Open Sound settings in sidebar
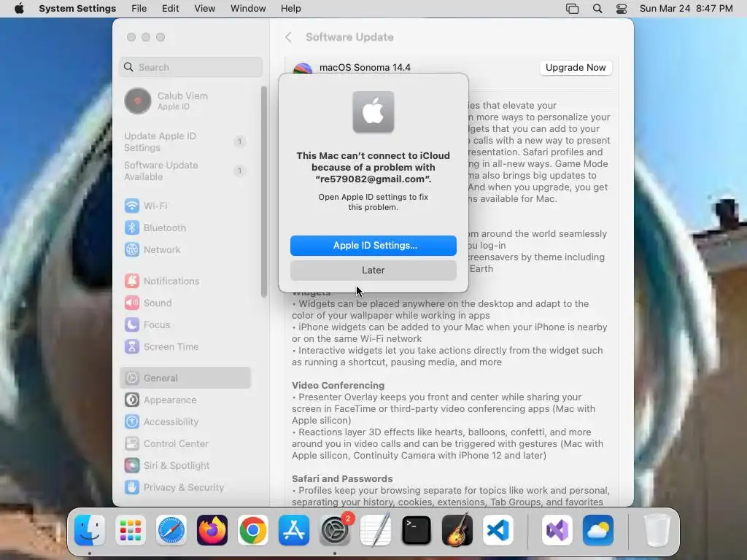This screenshot has height=560, width=747. coord(185,303)
